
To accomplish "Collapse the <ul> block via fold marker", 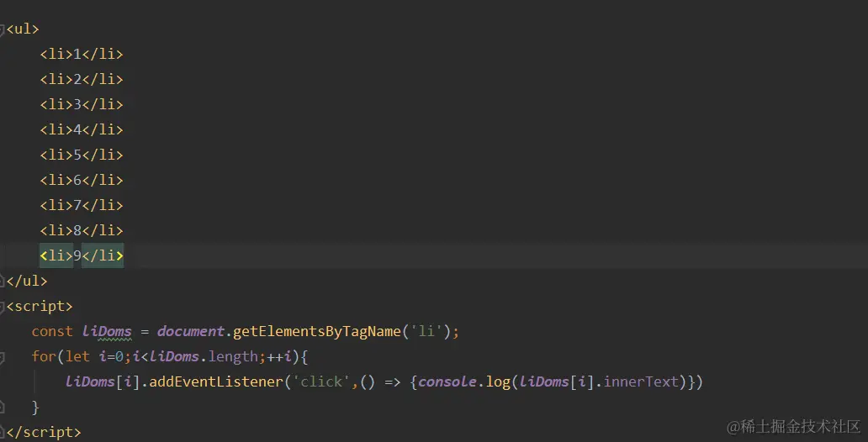I will (x=2, y=29).
